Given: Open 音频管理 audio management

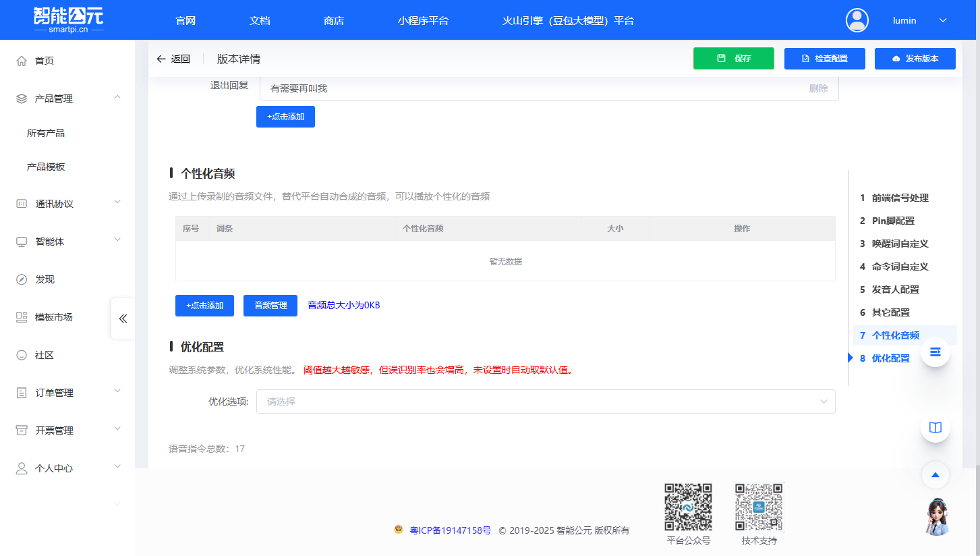Looking at the screenshot, I should pos(270,305).
